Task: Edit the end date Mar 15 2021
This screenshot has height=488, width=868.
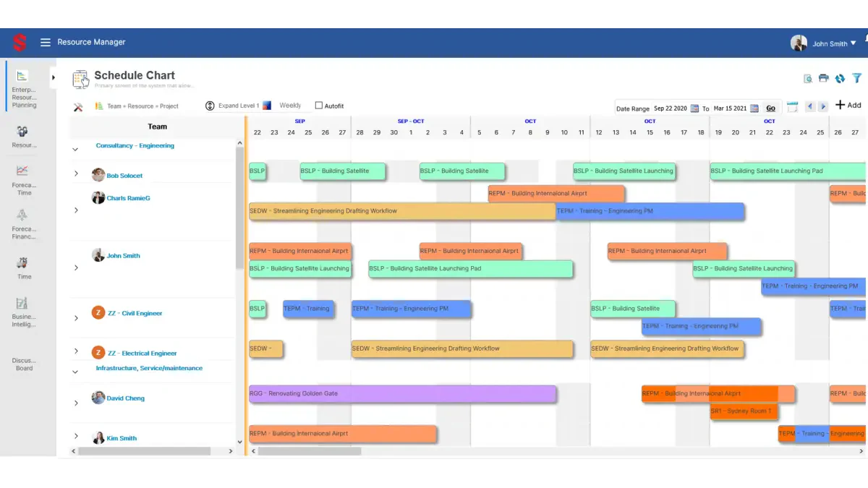Action: (731, 108)
